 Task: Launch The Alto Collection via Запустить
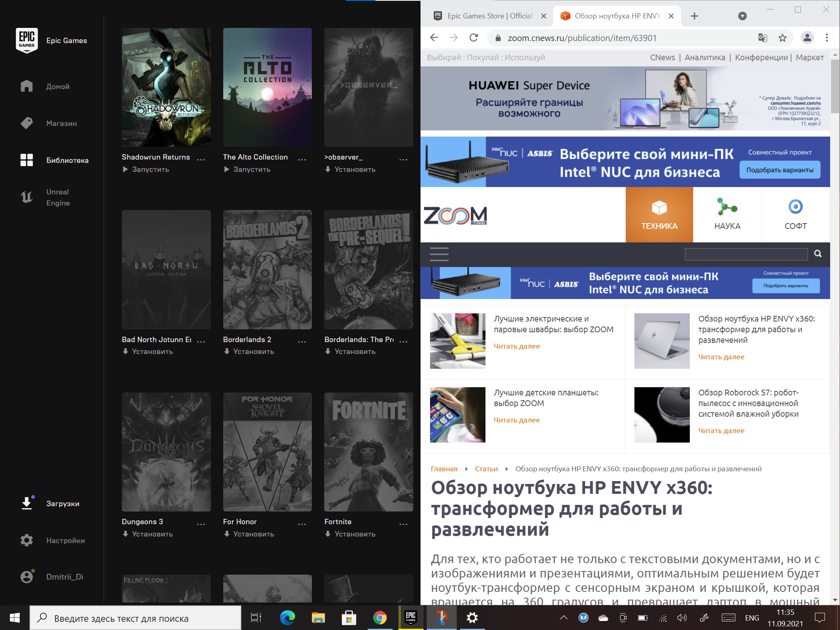[x=247, y=169]
